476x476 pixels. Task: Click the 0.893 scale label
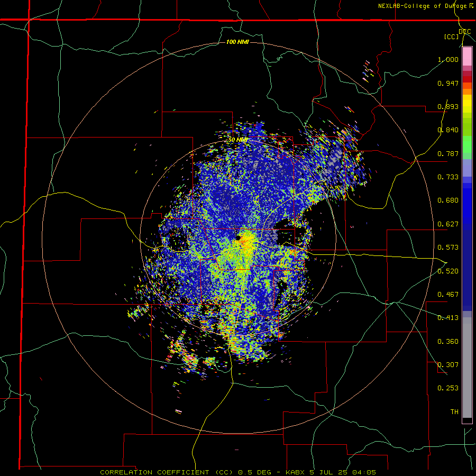448,106
